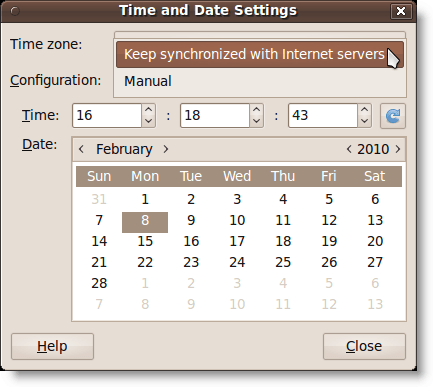Click the month name February
Image resolution: width=433 pixels, height=387 pixels.
click(x=124, y=149)
